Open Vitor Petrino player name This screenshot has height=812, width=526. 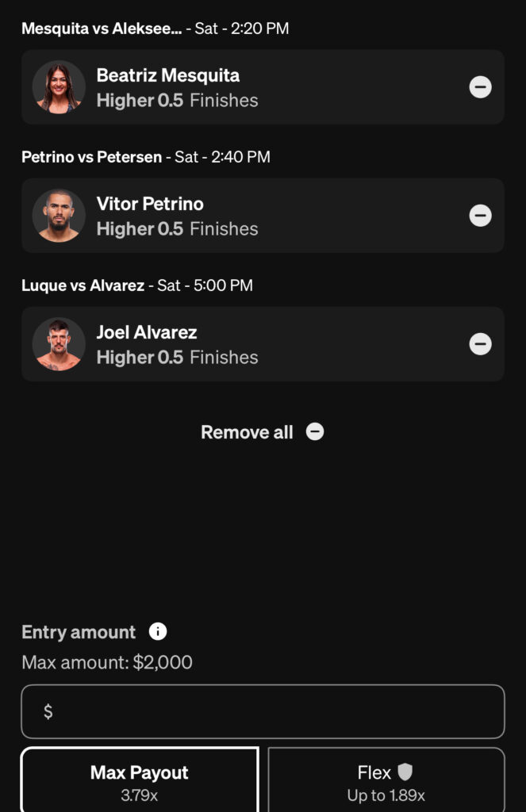[150, 204]
